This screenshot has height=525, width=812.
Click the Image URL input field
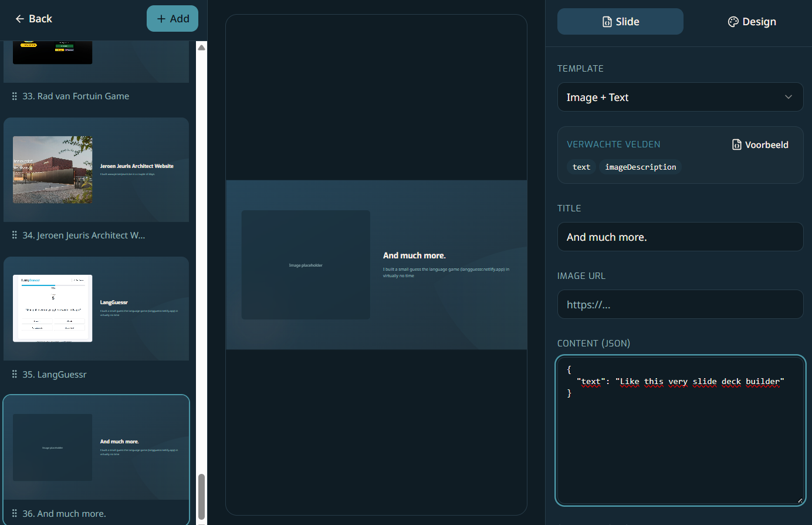[679, 305]
